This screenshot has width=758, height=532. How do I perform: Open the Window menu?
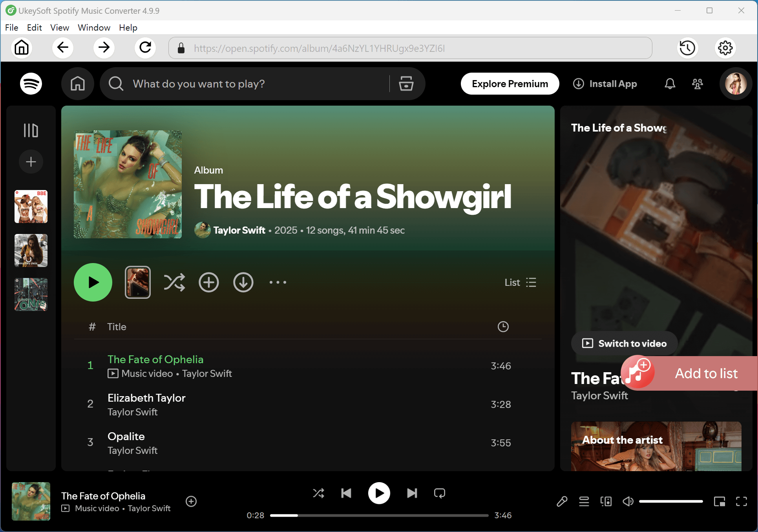point(94,27)
